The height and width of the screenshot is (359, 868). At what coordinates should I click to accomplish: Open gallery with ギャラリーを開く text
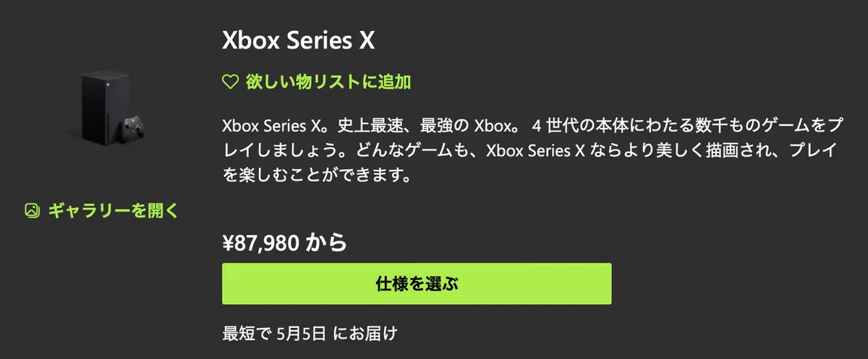112,211
